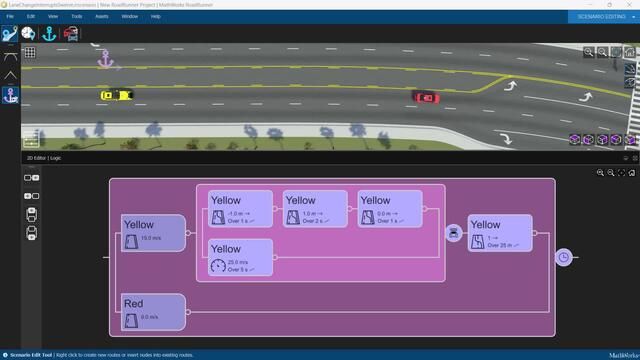Image resolution: width=640 pixels, height=360 pixels.
Task: Select the Yellow lane change Over 25 m node
Action: click(x=500, y=233)
